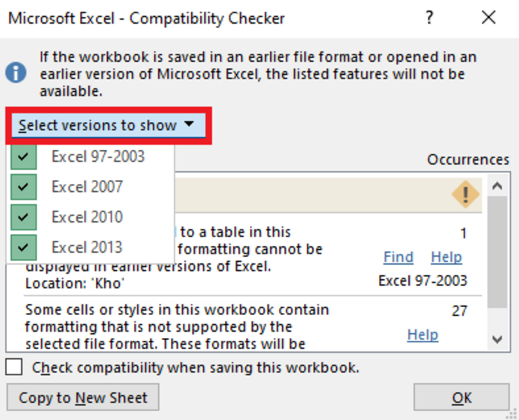Toggle the Excel 2010 menu entry
The height and width of the screenshot is (420, 519).
[87, 217]
